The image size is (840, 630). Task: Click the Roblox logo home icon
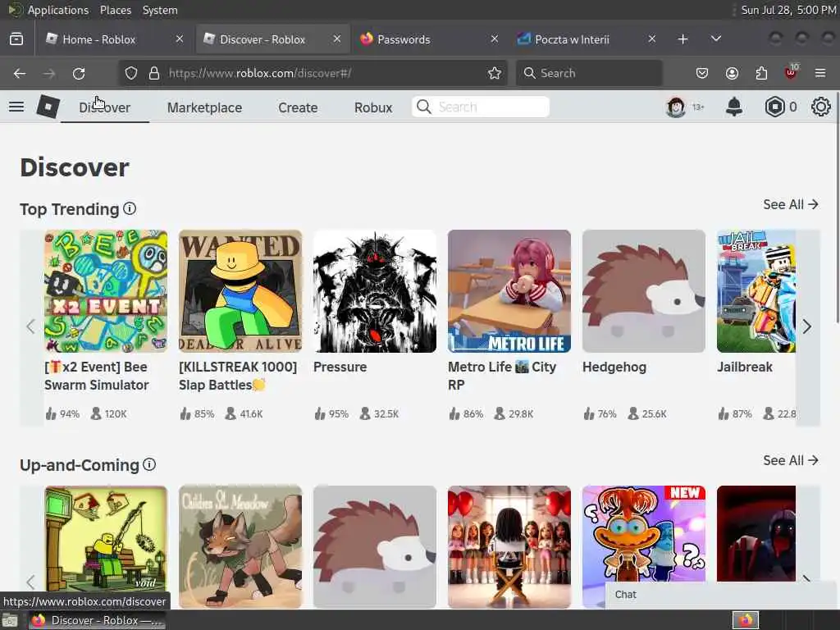pyautogui.click(x=48, y=107)
